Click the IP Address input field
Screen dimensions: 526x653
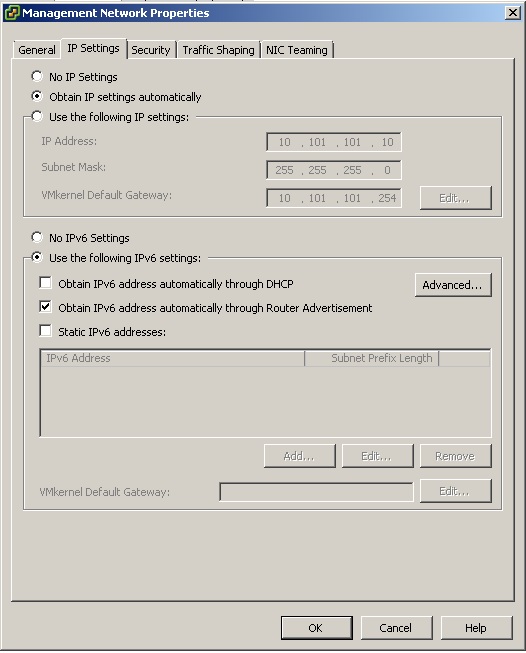(x=334, y=142)
